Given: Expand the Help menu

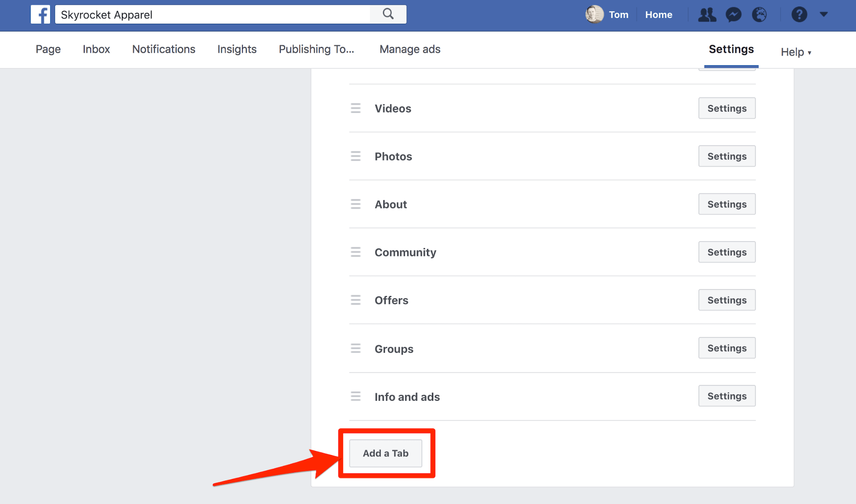Looking at the screenshot, I should pos(795,52).
